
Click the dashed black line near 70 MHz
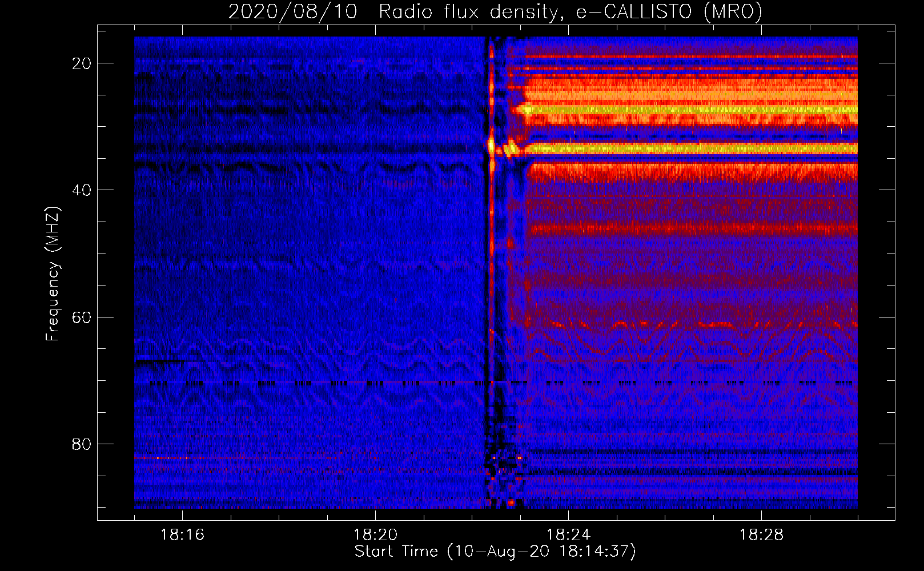pyautogui.click(x=496, y=383)
